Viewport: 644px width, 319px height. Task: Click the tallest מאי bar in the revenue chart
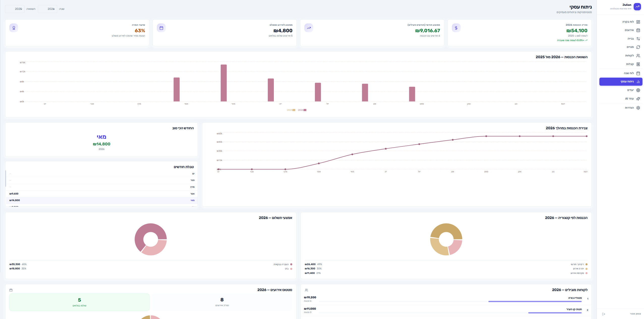tap(224, 83)
